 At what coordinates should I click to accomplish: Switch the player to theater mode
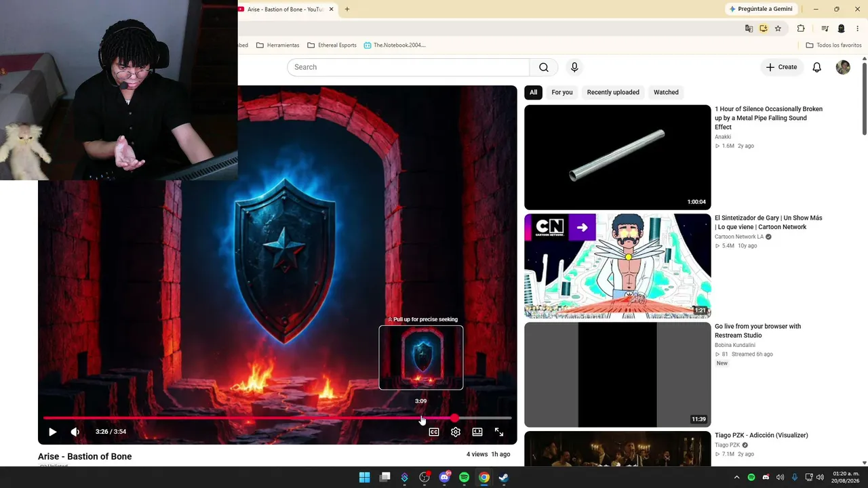click(x=477, y=432)
